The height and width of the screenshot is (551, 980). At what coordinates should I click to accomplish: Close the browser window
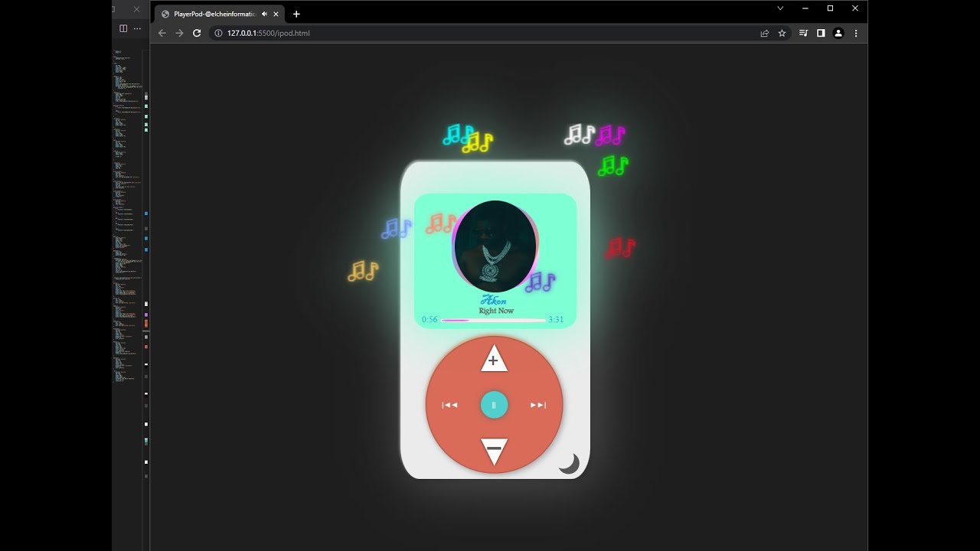(855, 8)
